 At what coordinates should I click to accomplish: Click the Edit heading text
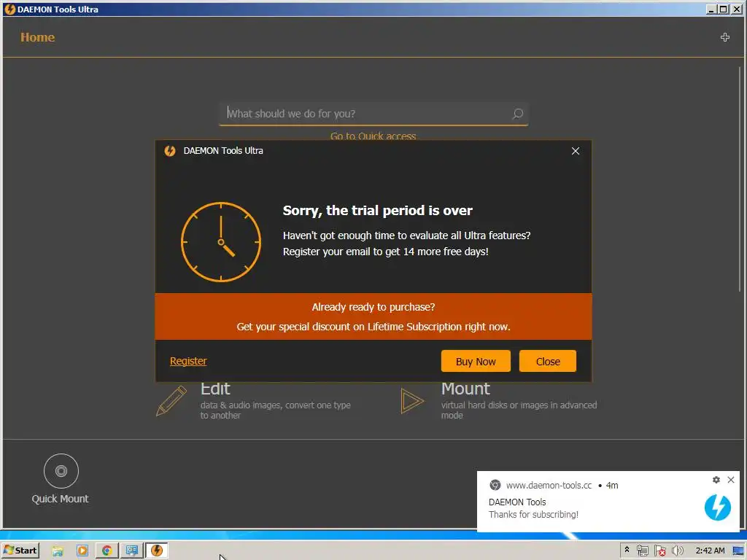[x=215, y=389]
